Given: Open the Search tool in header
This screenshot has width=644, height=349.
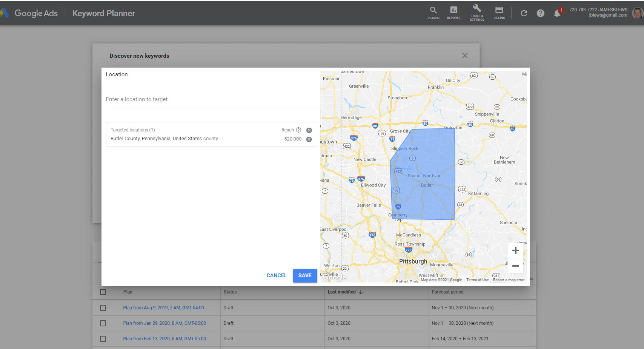Looking at the screenshot, I should [x=433, y=13].
